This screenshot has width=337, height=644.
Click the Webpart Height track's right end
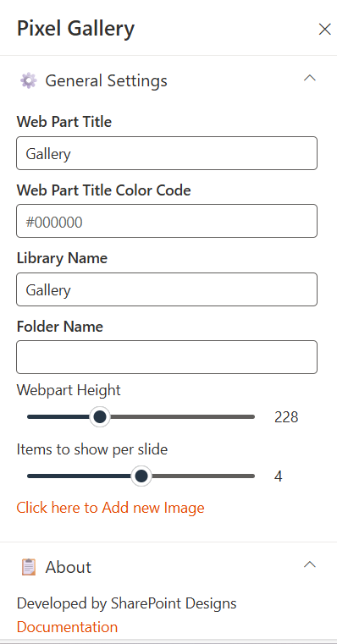click(x=251, y=417)
